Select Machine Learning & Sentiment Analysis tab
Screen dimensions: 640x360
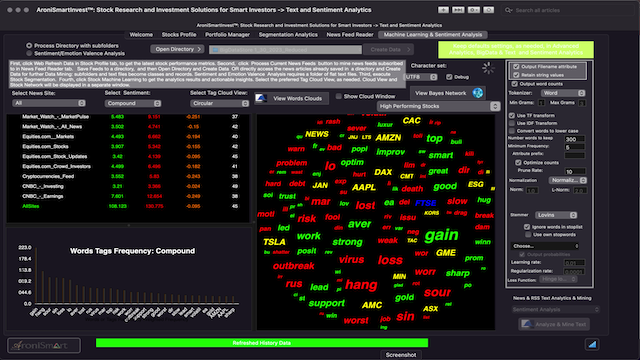point(433,35)
